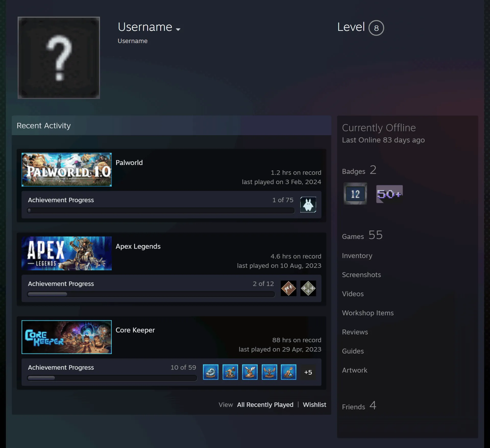Screen dimensions: 490x448
Task: Open the Core Keeper title link
Action: tap(135, 330)
